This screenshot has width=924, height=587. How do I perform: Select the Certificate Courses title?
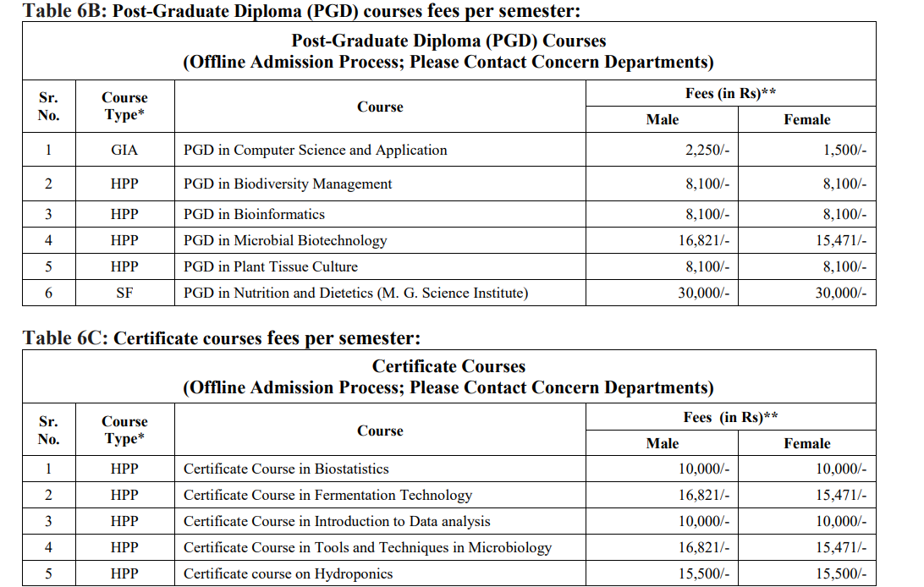click(448, 366)
